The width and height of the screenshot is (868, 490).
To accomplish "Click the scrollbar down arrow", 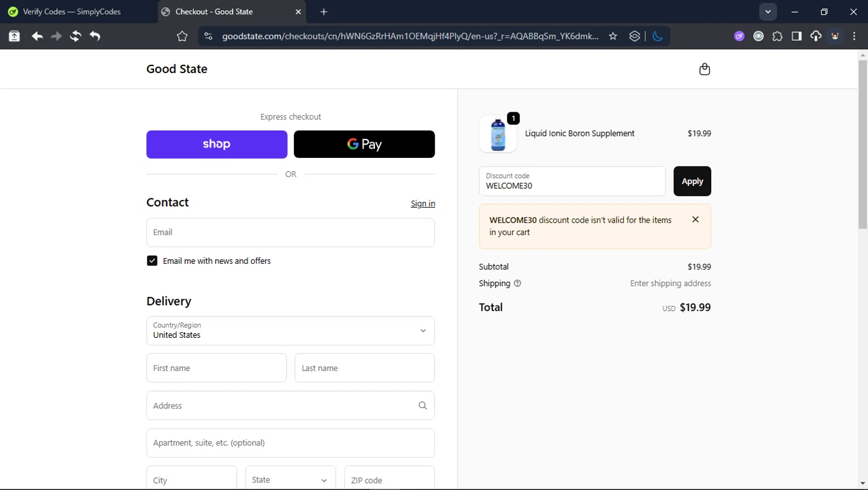I will click(x=863, y=484).
